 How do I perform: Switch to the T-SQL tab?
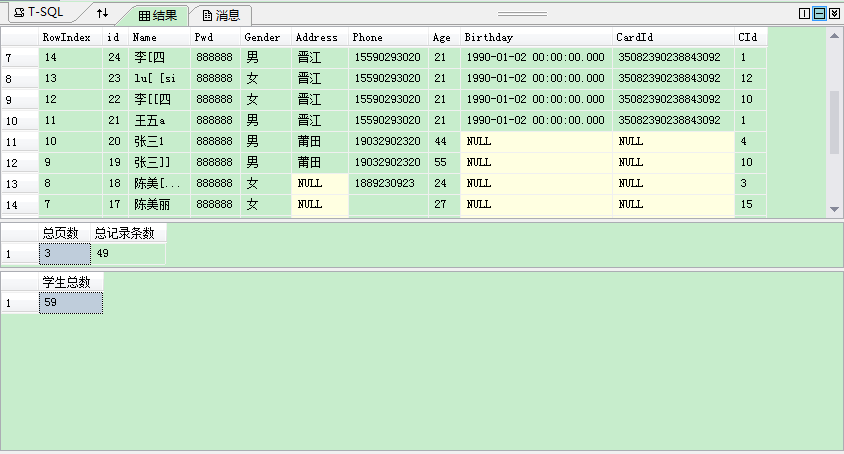[38, 12]
